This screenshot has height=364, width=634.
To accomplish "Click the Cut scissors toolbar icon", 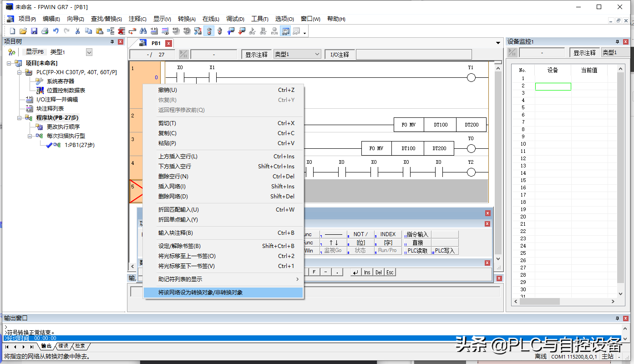I will [x=78, y=31].
